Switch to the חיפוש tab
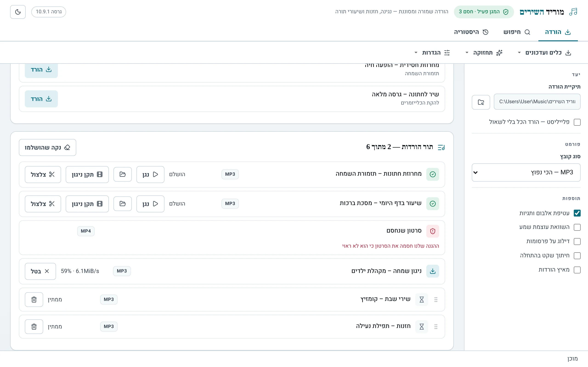The width and height of the screenshot is (588, 367). 517,32
